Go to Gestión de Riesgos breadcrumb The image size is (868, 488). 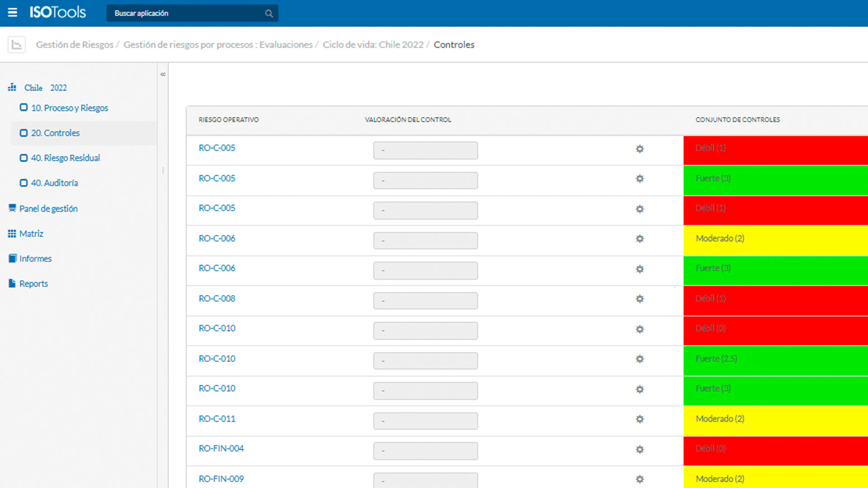[x=75, y=45]
